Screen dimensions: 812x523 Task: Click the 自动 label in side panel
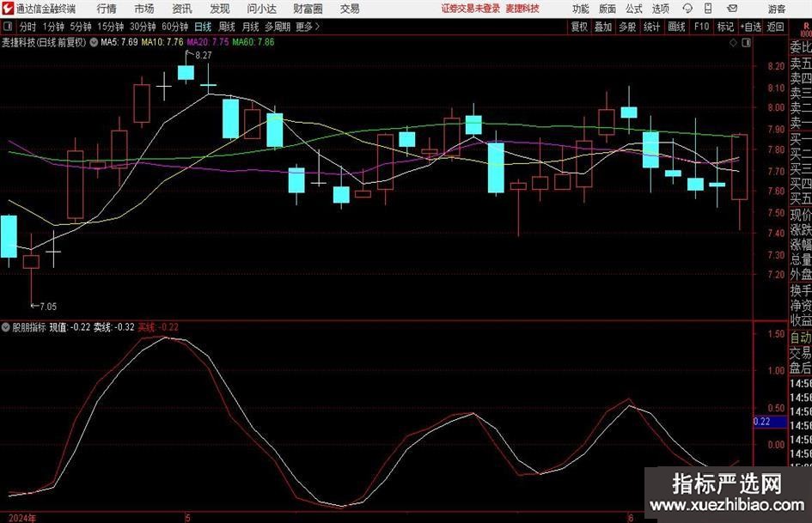[x=801, y=338]
